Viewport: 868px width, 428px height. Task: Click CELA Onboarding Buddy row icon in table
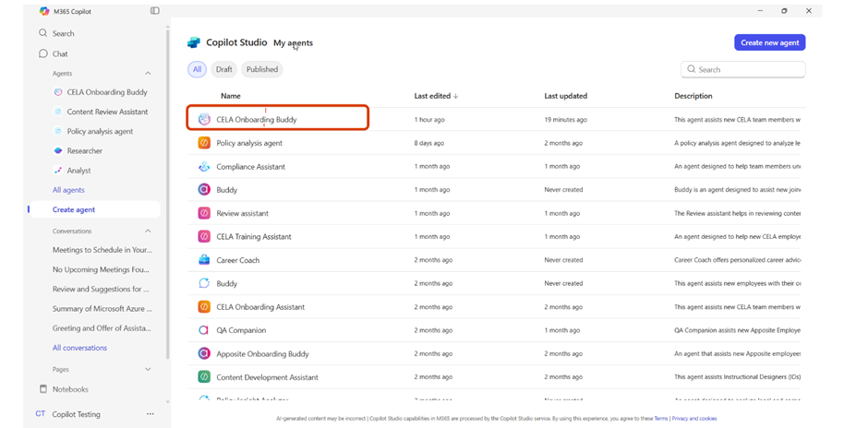(204, 119)
